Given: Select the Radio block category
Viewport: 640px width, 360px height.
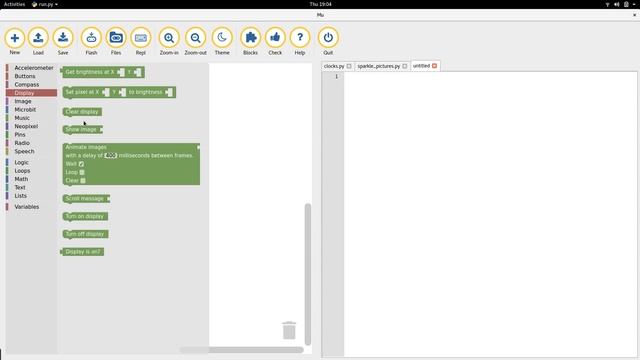Looking at the screenshot, I should point(22,143).
